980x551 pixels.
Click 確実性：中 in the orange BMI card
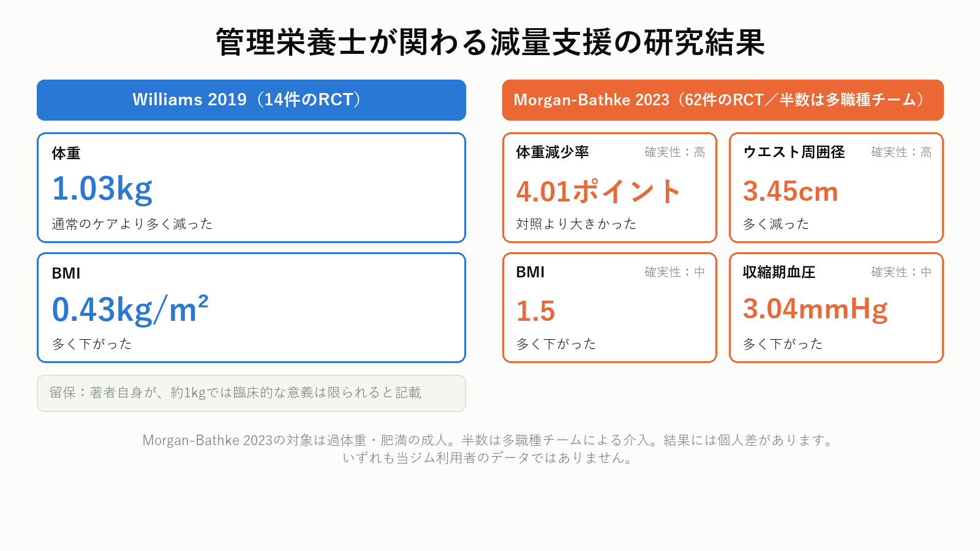675,272
